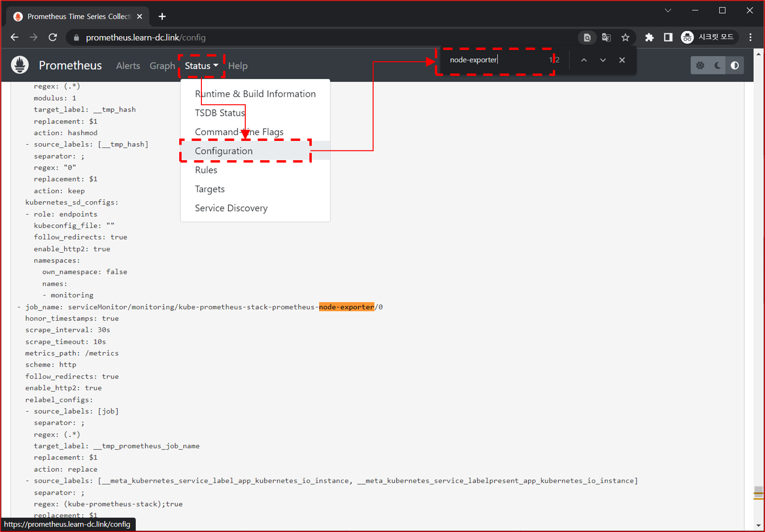Click the incognito 시크릿 모드 profile icon
This screenshot has height=532, width=765.
click(687, 37)
